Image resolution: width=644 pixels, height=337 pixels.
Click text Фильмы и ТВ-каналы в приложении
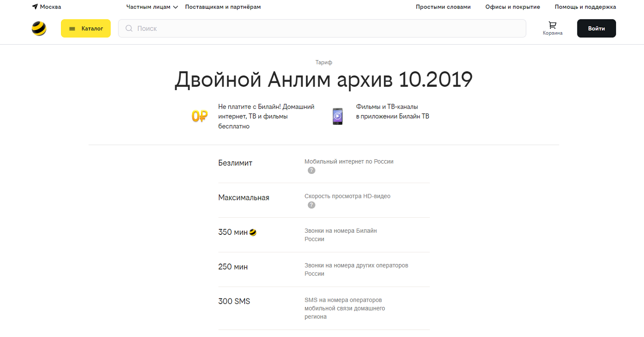[392, 111]
